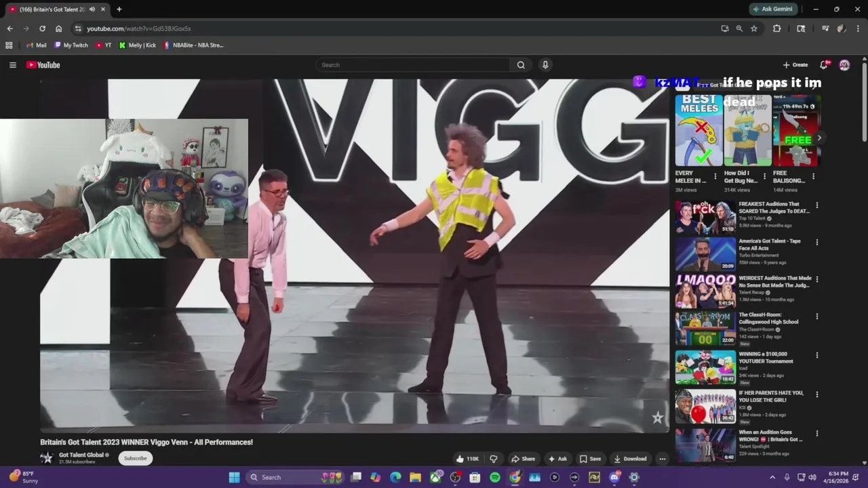
Task: Open options for Tape Face video
Action: 816,242
